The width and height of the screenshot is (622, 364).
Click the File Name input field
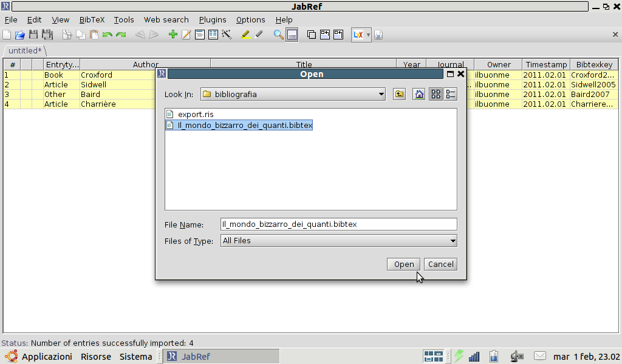pyautogui.click(x=339, y=224)
